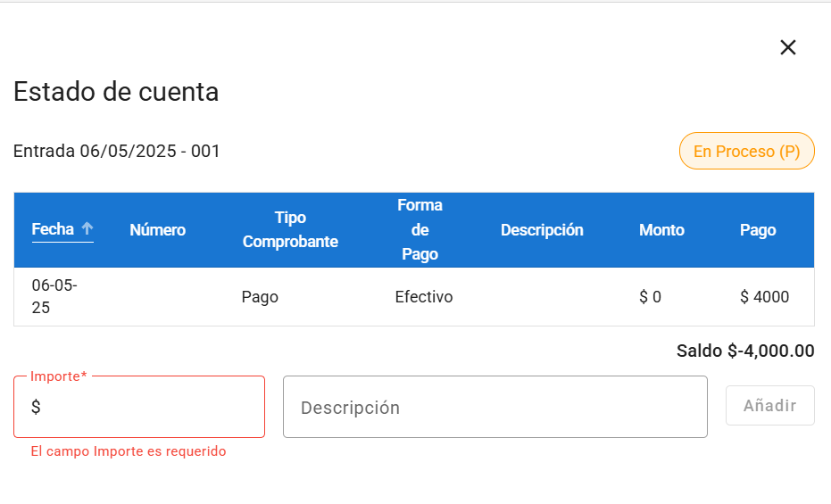Close the Estado de cuenta dialog
The height and width of the screenshot is (504, 831).
(787, 47)
